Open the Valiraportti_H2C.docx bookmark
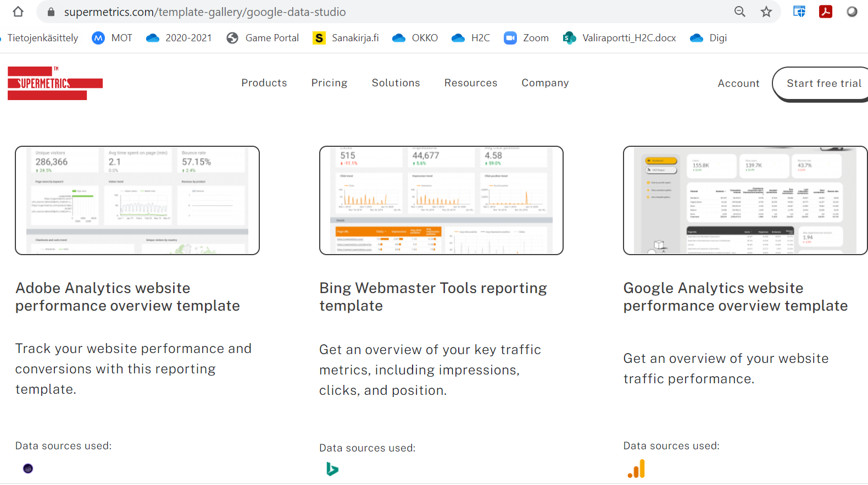Screen dimensions: 868x485 click(x=620, y=38)
